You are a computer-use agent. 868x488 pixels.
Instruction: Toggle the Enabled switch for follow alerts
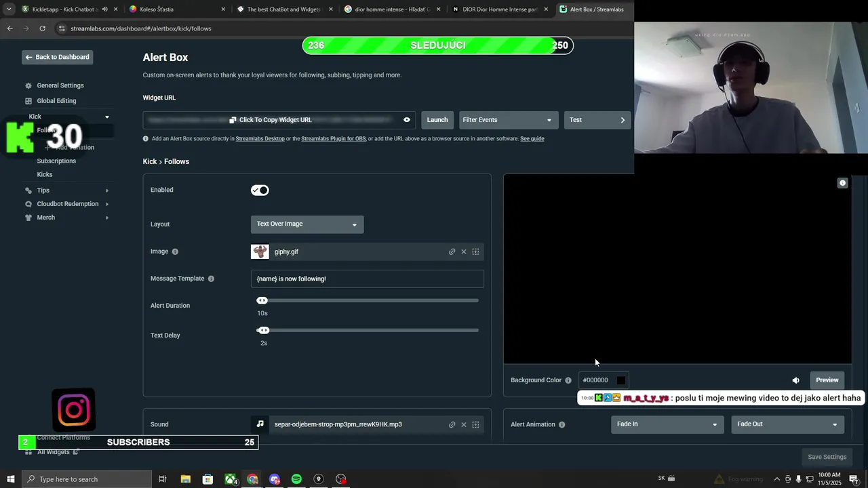tap(260, 190)
